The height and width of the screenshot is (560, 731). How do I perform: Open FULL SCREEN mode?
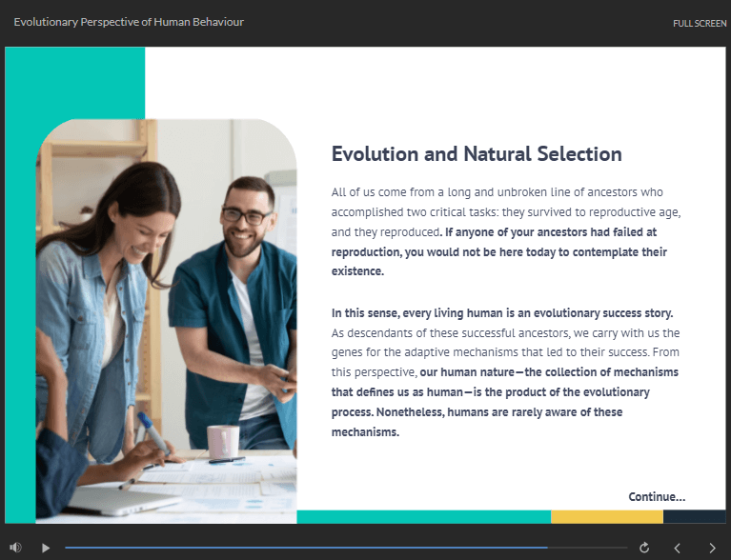pyautogui.click(x=700, y=23)
